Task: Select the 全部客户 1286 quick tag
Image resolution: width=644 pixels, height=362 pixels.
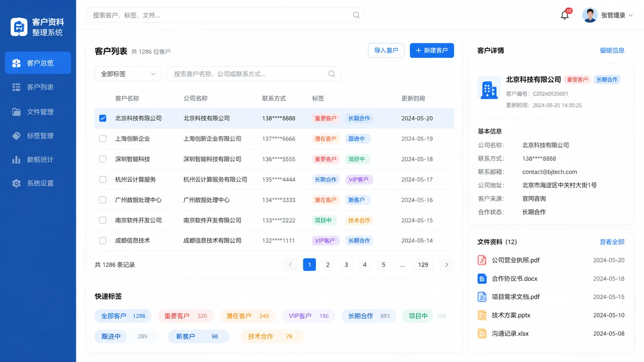Action: [123, 316]
